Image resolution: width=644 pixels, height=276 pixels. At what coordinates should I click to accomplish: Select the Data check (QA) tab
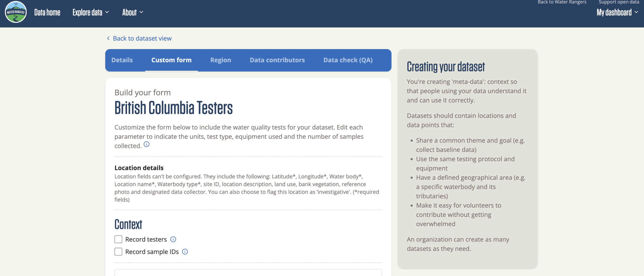(348, 60)
